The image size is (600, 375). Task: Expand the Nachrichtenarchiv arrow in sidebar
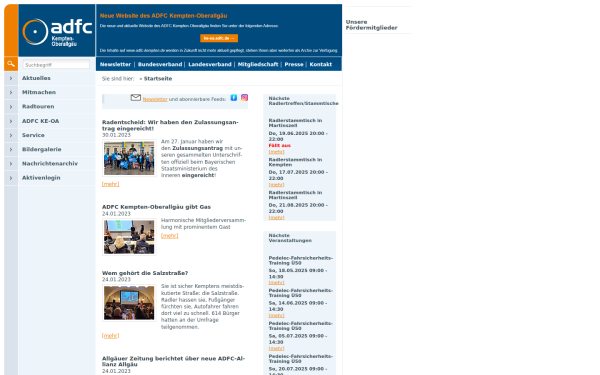point(11,163)
